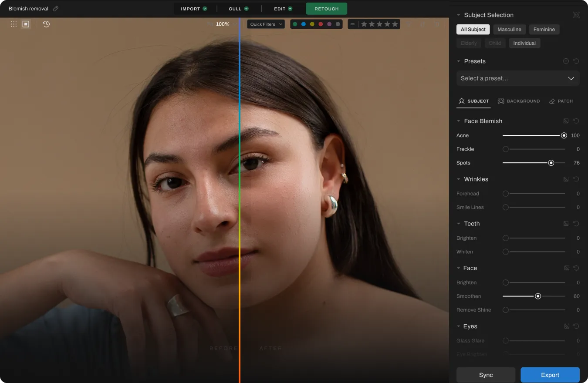This screenshot has height=383, width=588.
Task: Collapse the Face Blemish section
Action: [458, 121]
